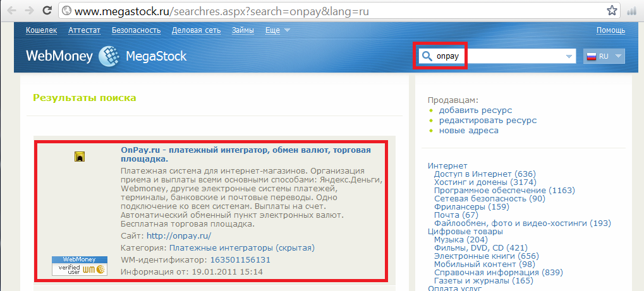Image resolution: width=644 pixels, height=291 pixels.
Task: Open the RU language selector
Action: click(x=604, y=56)
